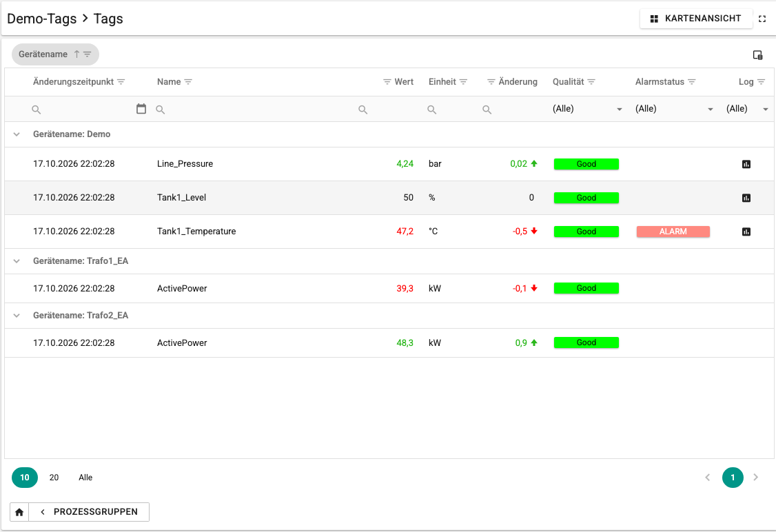Click the home icon button
The image size is (776, 532).
pyautogui.click(x=19, y=512)
